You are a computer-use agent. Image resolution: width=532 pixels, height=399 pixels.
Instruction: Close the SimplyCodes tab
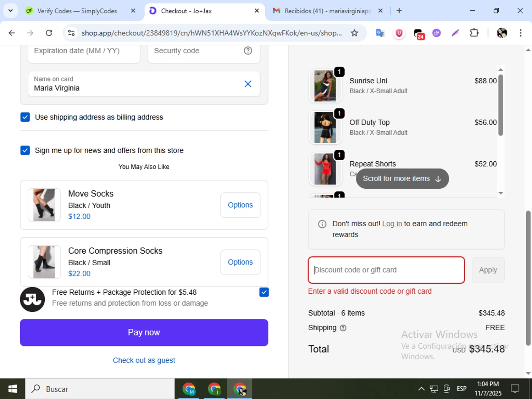(133, 11)
